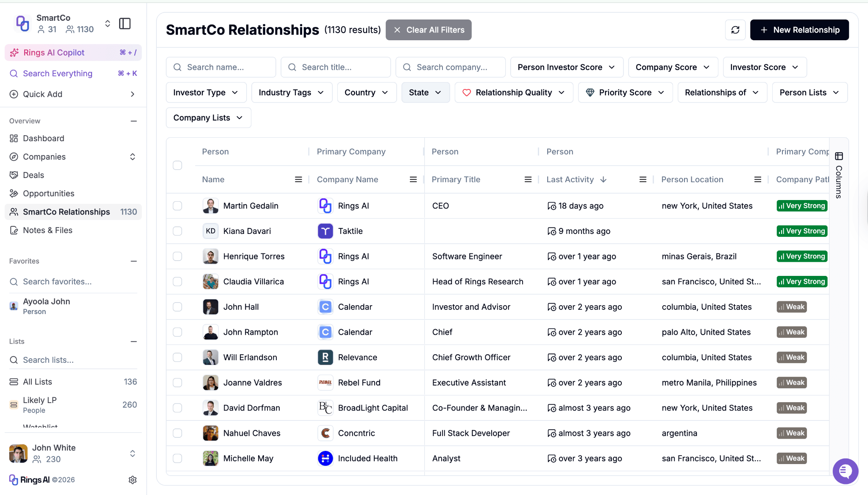Go to Deals in the sidebar
This screenshot has width=868, height=495.
pyautogui.click(x=73, y=175)
